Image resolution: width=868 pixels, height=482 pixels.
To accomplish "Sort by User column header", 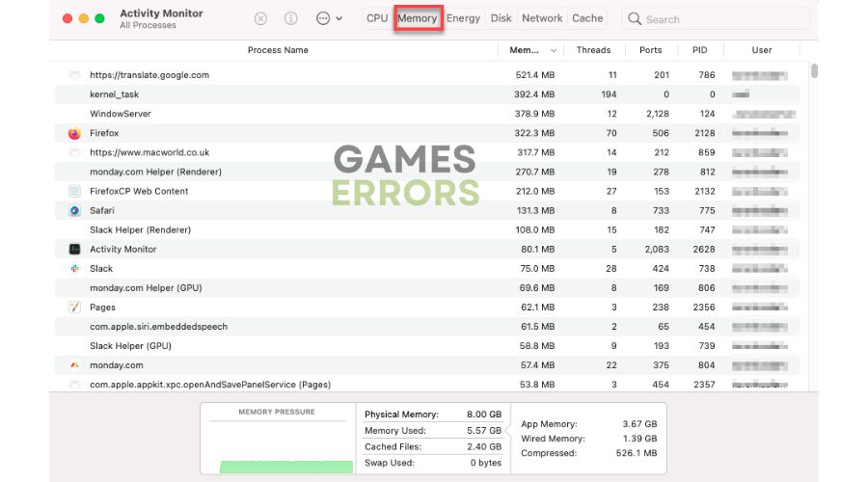I will click(762, 50).
